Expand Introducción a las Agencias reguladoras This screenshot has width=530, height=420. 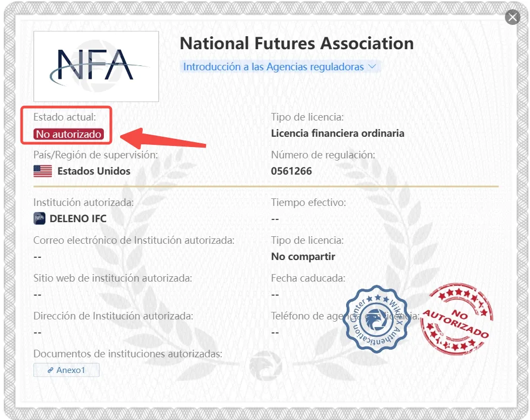[x=280, y=66]
